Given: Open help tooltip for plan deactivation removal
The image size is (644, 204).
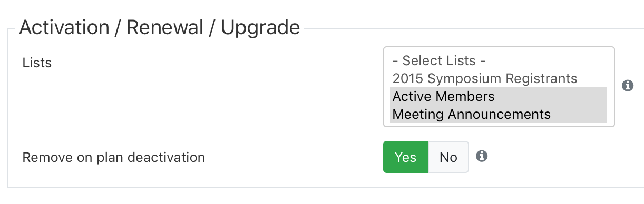Looking at the screenshot, I should tap(482, 156).
